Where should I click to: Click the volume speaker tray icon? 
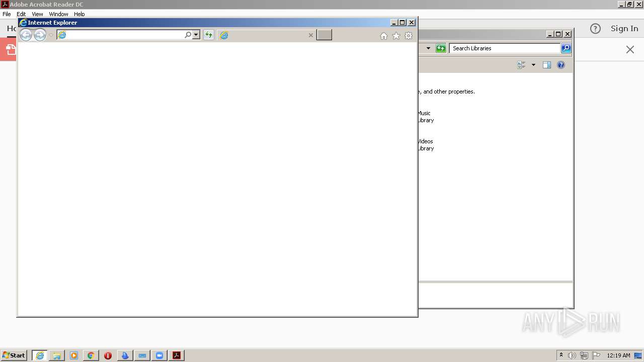coord(572,355)
